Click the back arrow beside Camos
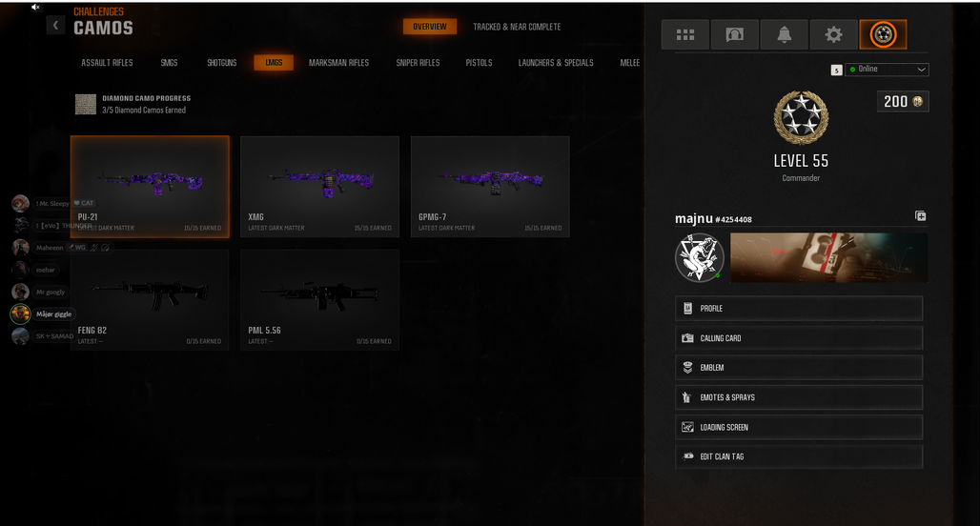This screenshot has height=526, width=980. 55,25
